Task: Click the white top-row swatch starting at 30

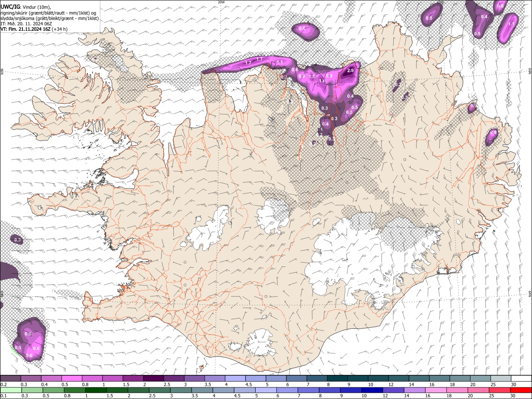Action: (x=521, y=378)
